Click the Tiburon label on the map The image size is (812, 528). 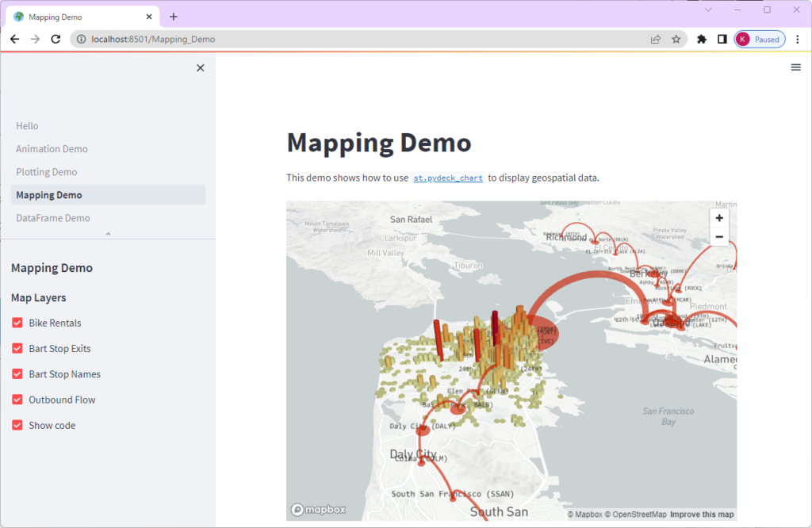pyautogui.click(x=468, y=266)
